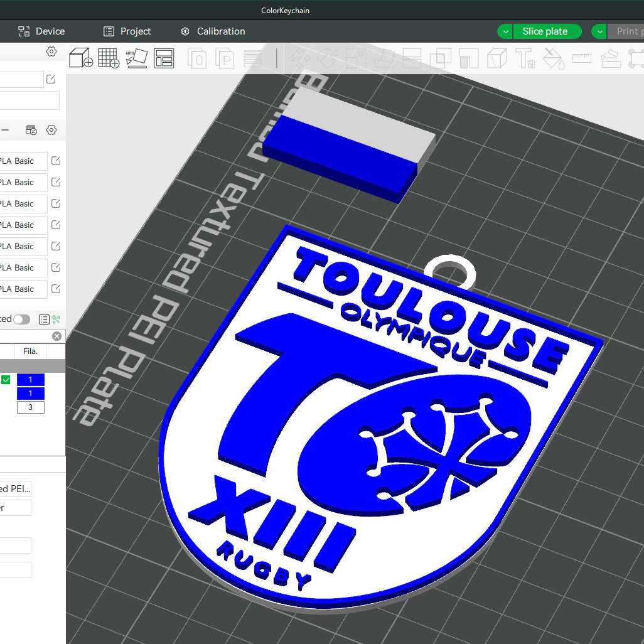Select the Rotate tool

click(x=328, y=58)
